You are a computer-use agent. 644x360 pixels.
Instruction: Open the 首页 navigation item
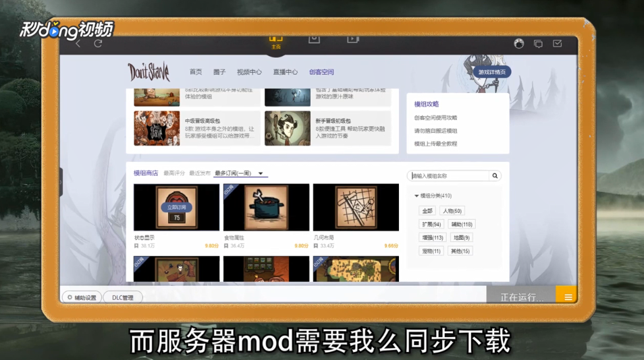[x=196, y=71]
